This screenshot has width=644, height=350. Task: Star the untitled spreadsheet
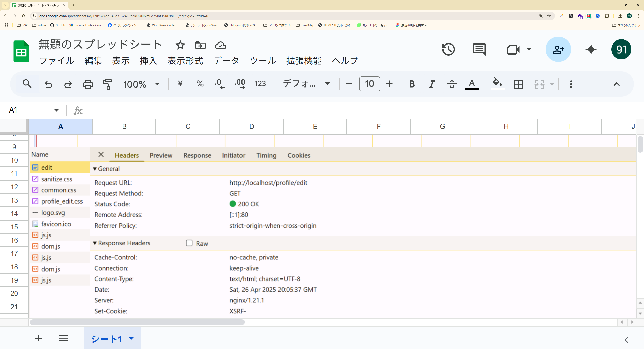[x=180, y=45]
